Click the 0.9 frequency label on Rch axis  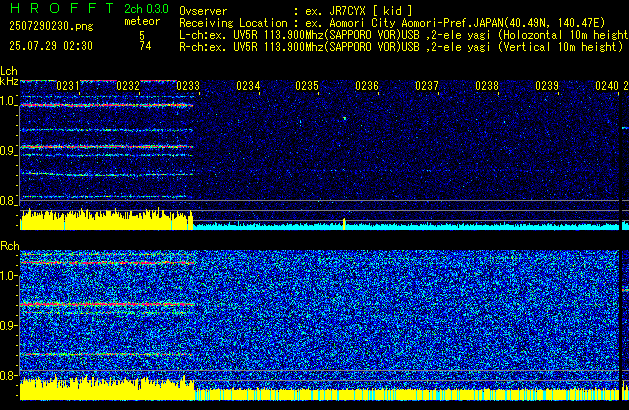click(x=8, y=325)
